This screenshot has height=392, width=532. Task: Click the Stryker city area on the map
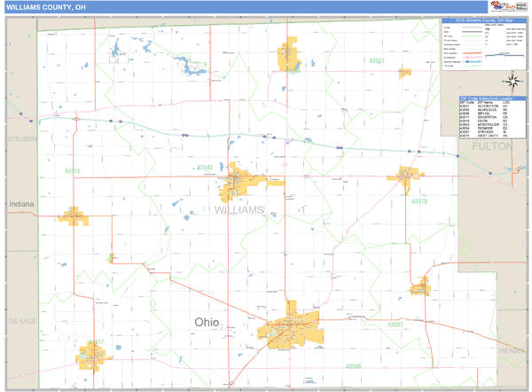(419, 286)
